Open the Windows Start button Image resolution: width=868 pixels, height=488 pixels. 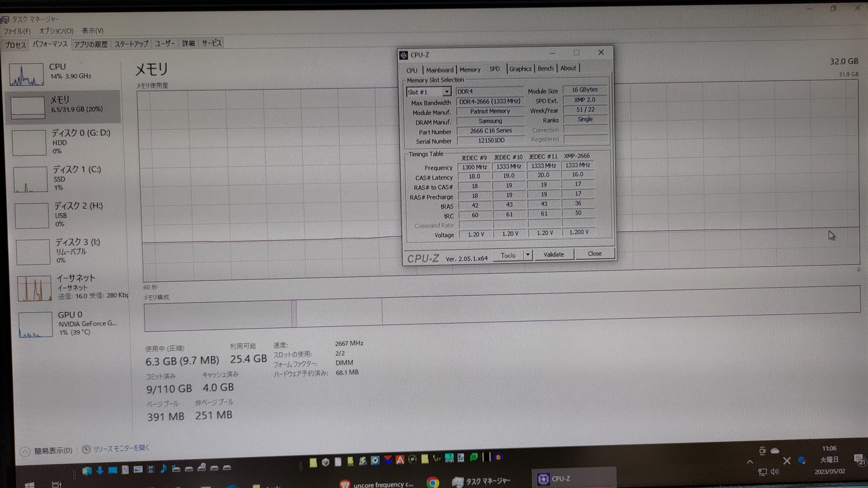[30, 484]
